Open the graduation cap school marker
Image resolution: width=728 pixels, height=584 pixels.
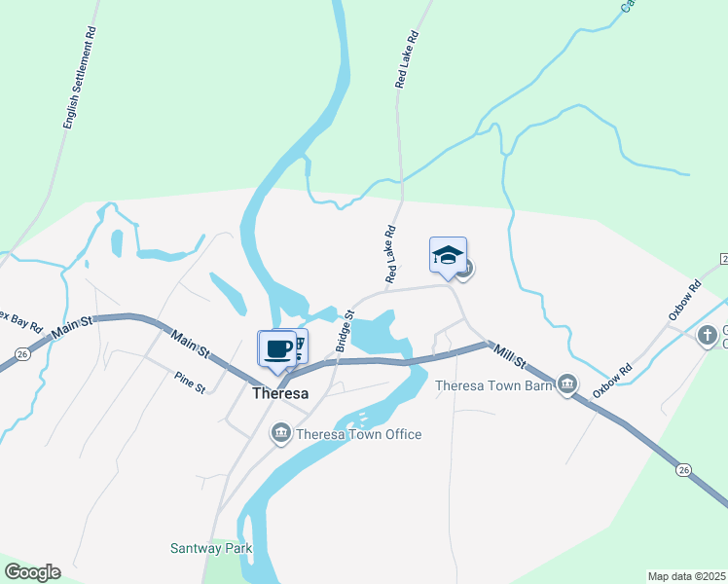448,256
